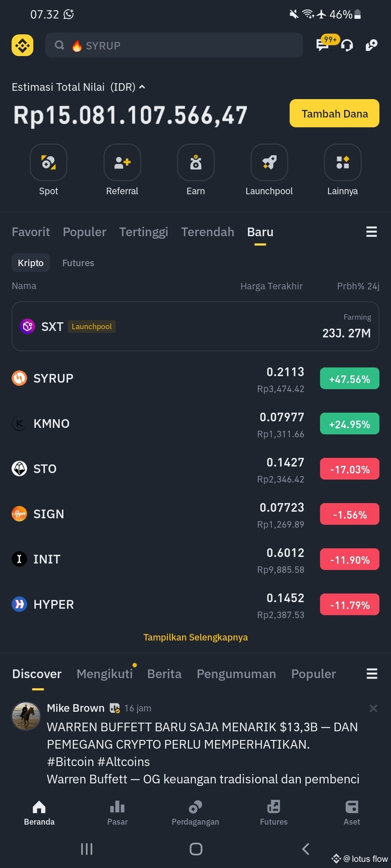
Task: Open the customer support headset icon
Action: pos(347,45)
